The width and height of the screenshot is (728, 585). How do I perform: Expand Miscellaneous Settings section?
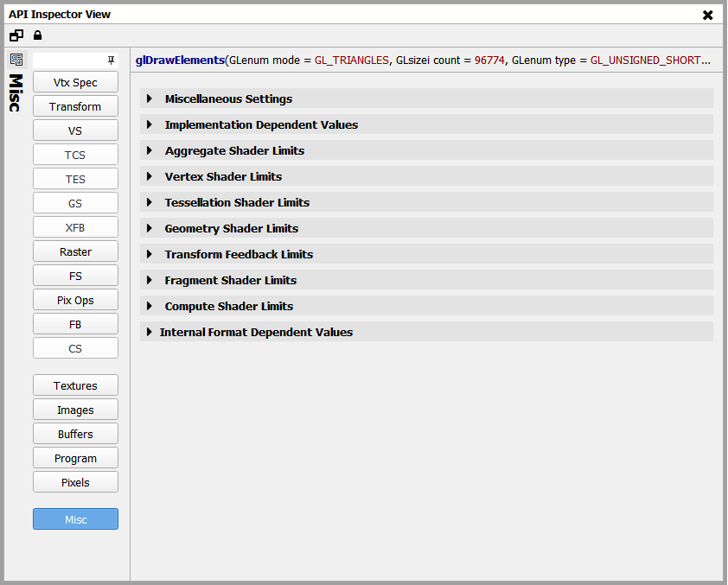pos(426,99)
